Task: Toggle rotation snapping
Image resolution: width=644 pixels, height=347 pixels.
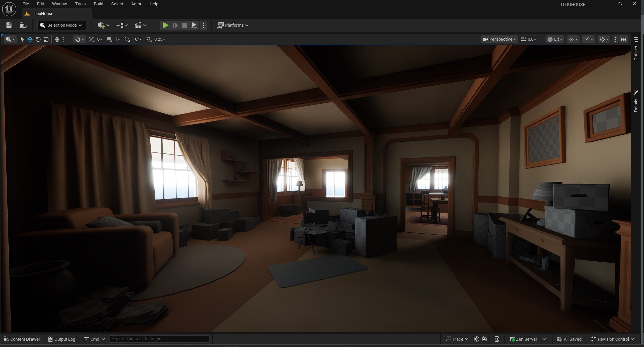Action: click(x=127, y=39)
